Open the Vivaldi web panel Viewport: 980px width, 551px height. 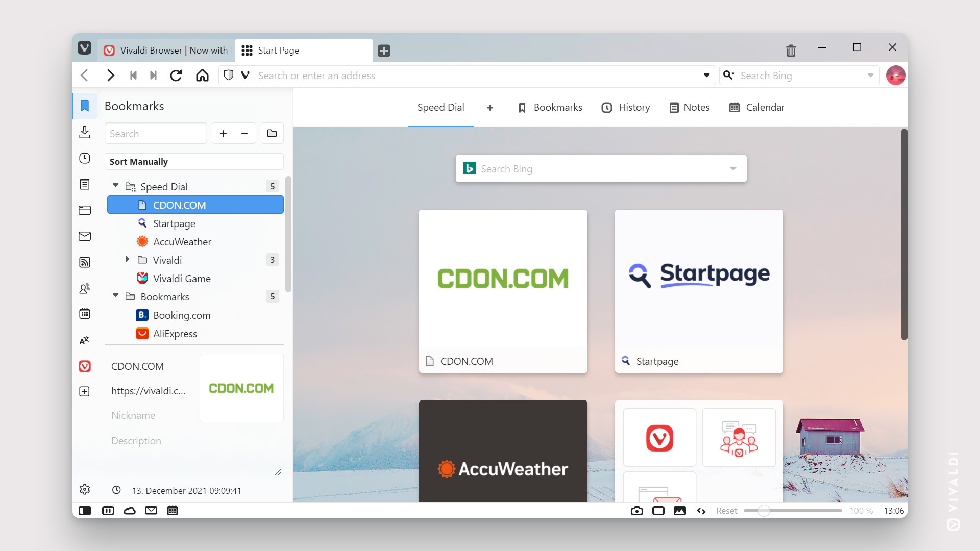(x=85, y=366)
